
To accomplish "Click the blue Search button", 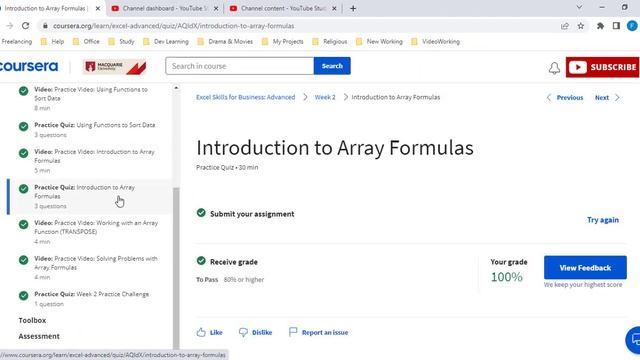I will coord(332,66).
